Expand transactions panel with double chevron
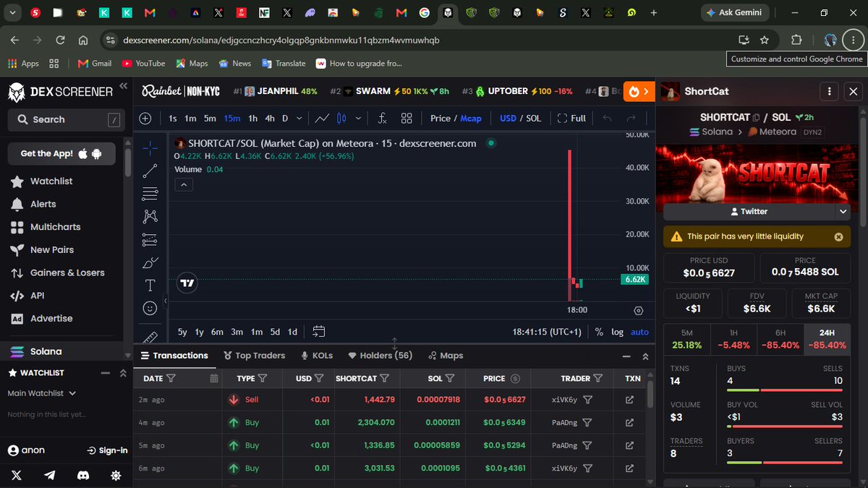This screenshot has height=488, width=868. [x=645, y=356]
